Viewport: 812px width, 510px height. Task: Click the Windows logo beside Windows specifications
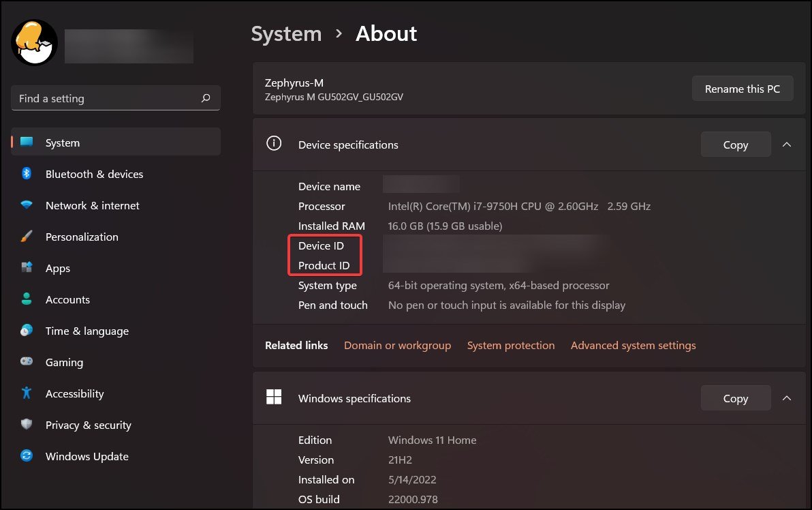[x=274, y=397]
